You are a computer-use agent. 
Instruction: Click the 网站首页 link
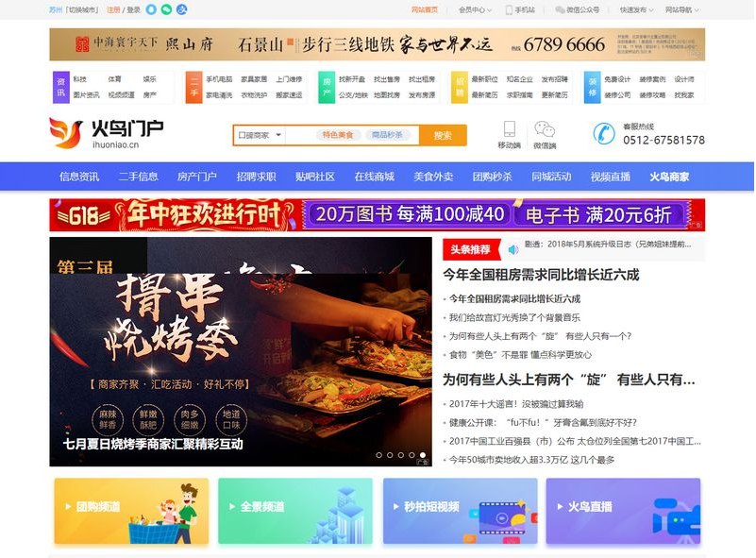(425, 9)
